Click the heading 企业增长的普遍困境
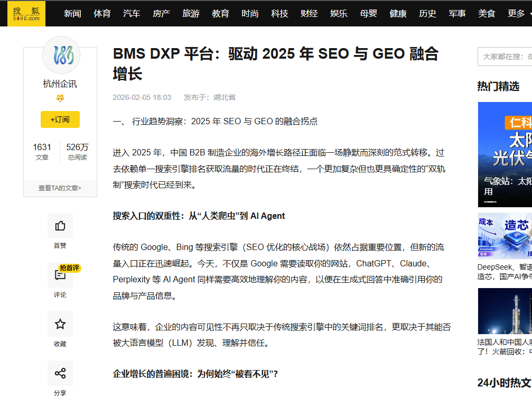532x397 pixels. click(195, 374)
